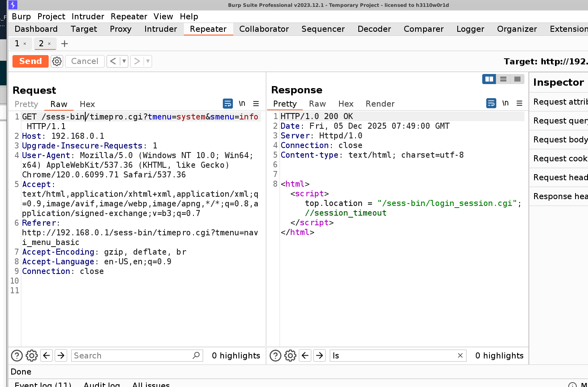Open the Project menu

(51, 16)
